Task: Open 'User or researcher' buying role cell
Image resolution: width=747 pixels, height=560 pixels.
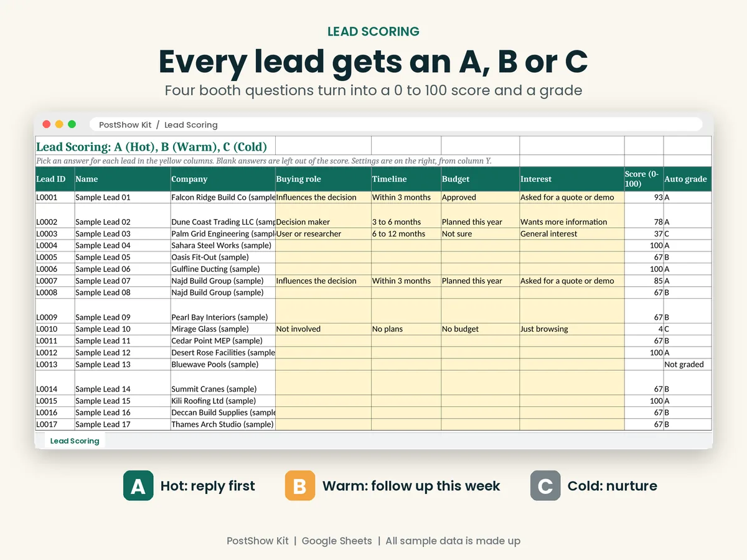Action: click(x=323, y=234)
